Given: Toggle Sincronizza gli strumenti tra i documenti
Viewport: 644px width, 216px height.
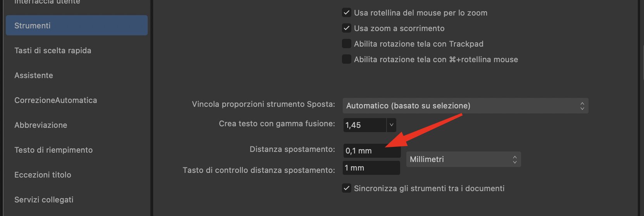Looking at the screenshot, I should [x=347, y=188].
